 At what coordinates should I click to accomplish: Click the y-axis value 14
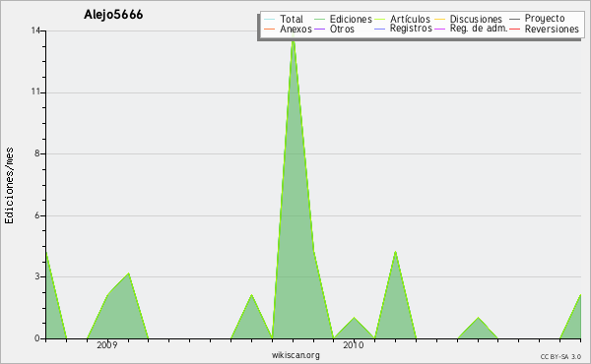pyautogui.click(x=35, y=30)
